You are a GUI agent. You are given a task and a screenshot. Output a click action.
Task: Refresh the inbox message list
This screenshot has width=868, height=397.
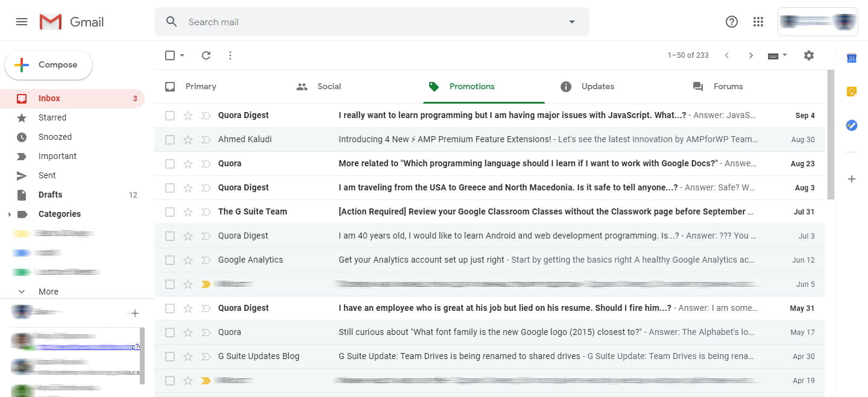pos(206,55)
